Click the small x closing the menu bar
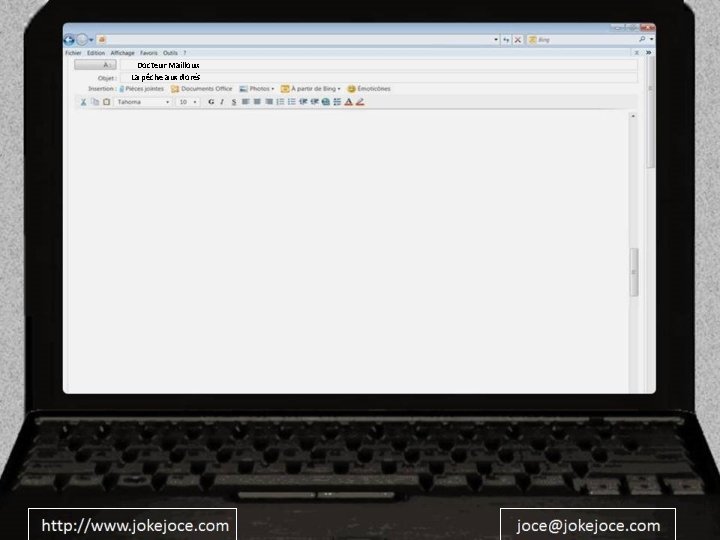The height and width of the screenshot is (540, 720). coord(637,53)
